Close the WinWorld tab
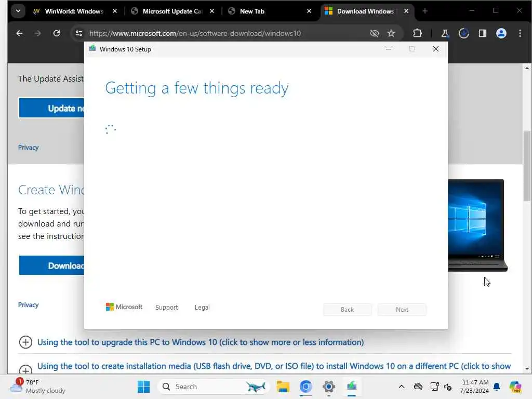The height and width of the screenshot is (399, 532). point(115,11)
